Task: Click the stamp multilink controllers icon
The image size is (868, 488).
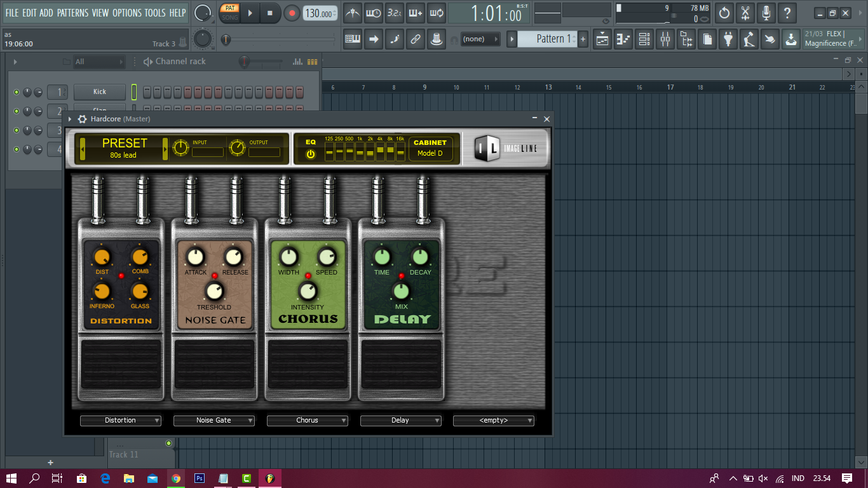Action: coord(436,39)
